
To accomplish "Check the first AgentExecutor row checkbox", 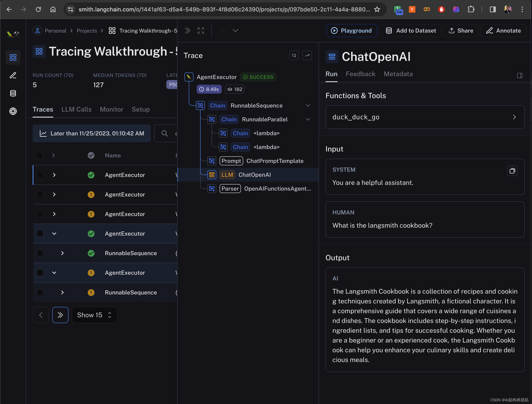I will [40, 175].
